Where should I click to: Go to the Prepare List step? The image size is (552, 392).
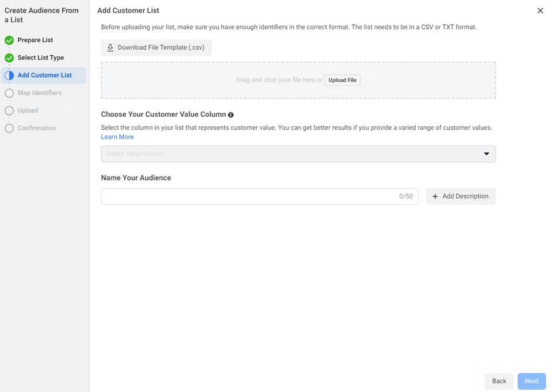tap(35, 40)
